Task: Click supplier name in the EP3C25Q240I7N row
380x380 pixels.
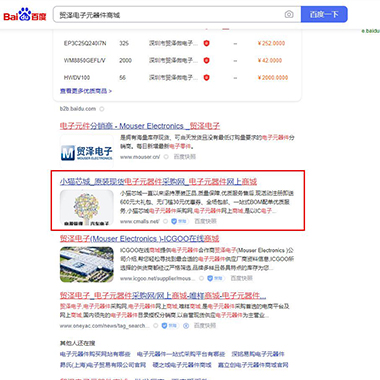Action: click(173, 43)
